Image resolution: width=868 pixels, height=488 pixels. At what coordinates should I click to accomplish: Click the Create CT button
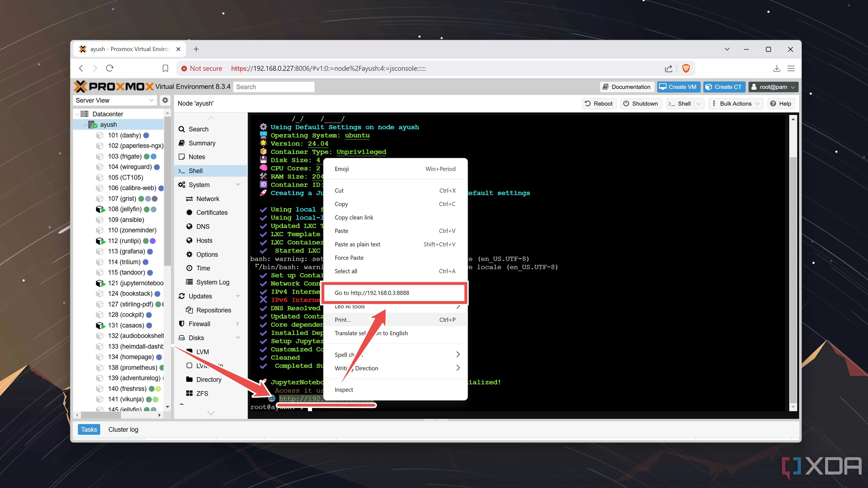click(x=724, y=87)
